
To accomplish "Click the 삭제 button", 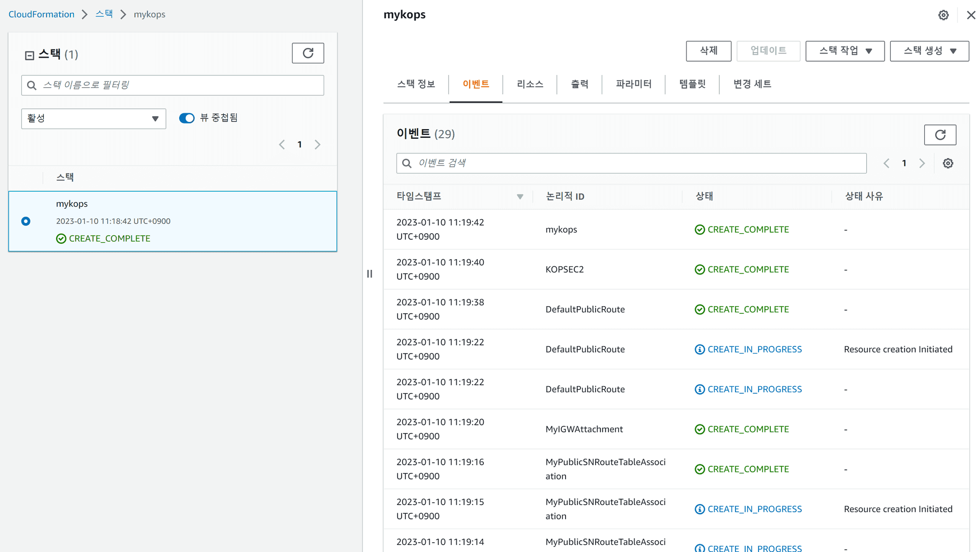I will pyautogui.click(x=708, y=51).
